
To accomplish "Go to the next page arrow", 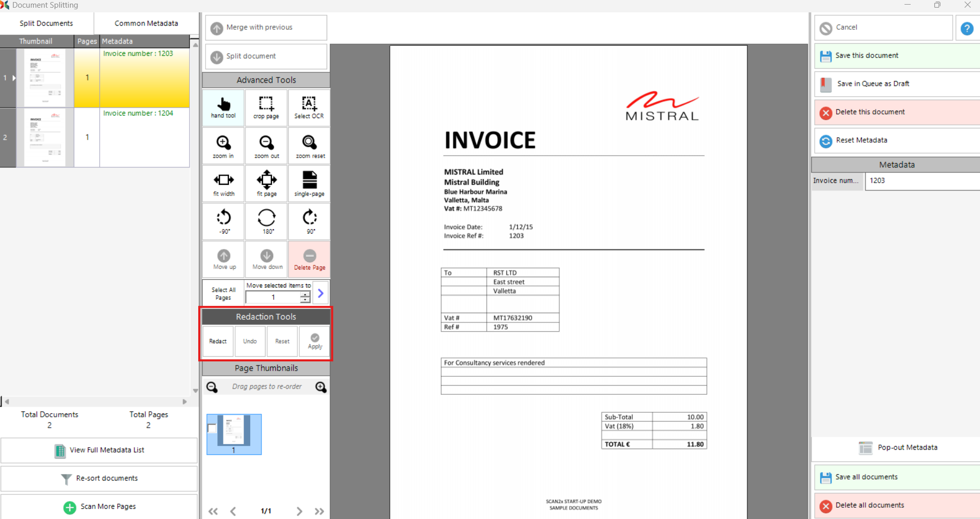I will pyautogui.click(x=299, y=511).
